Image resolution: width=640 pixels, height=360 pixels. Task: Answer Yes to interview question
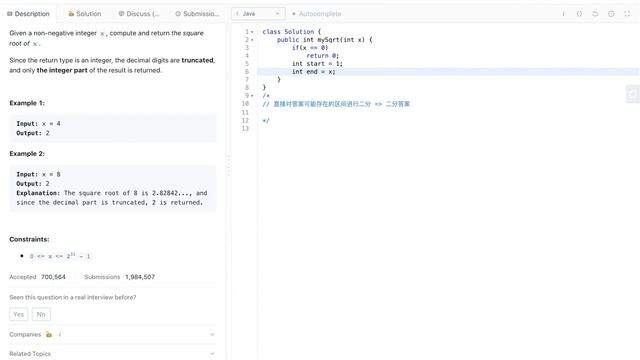[x=19, y=314]
